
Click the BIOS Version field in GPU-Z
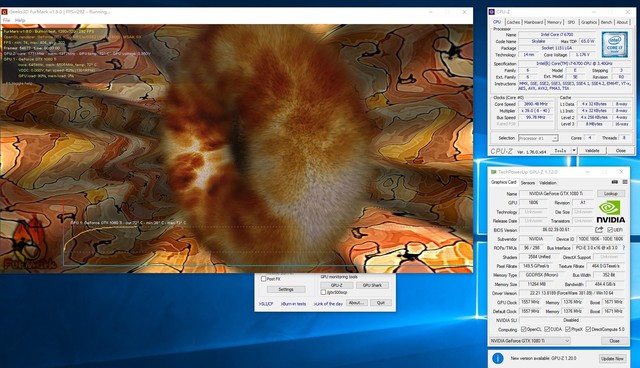coord(556,230)
